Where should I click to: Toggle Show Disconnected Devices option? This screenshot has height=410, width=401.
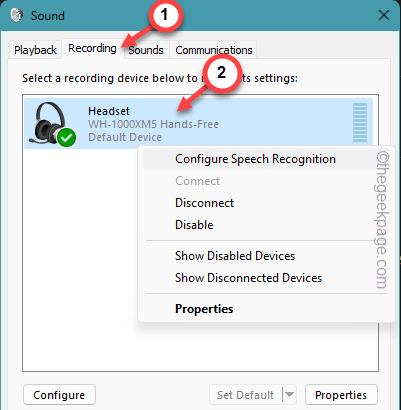pyautogui.click(x=248, y=278)
